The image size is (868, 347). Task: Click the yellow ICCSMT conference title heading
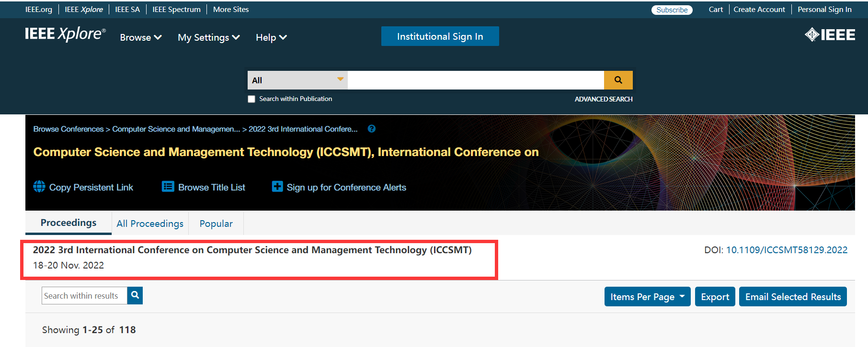[286, 152]
